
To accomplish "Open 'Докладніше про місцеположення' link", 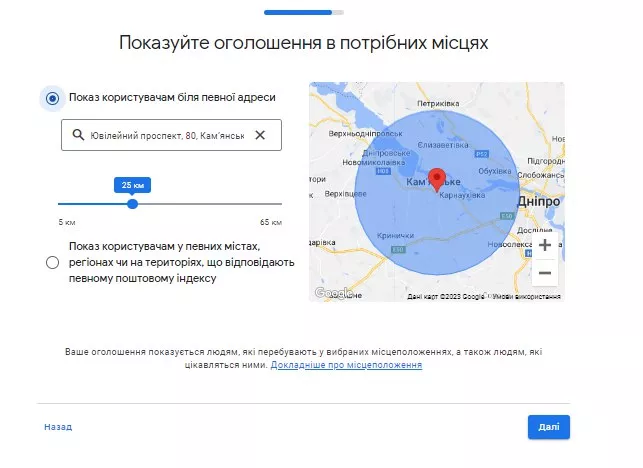I will click(x=346, y=365).
